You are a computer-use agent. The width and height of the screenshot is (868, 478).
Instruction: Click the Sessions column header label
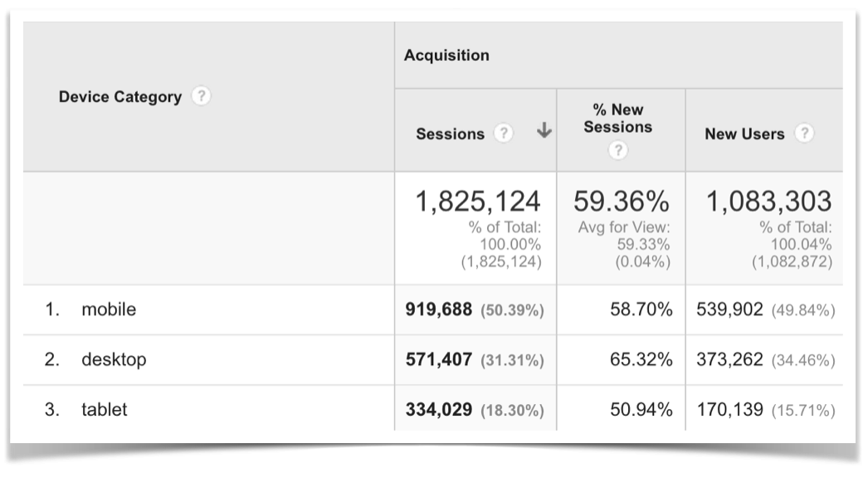450,134
